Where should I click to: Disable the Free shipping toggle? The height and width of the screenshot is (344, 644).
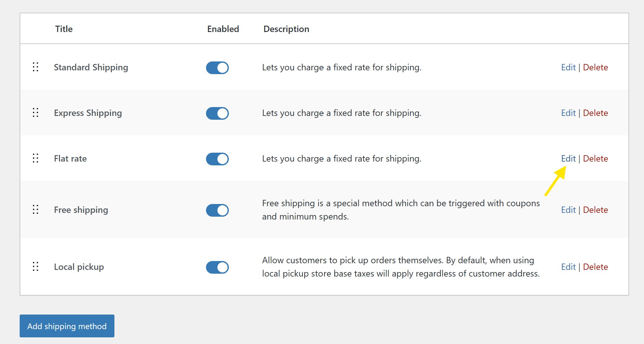(x=217, y=210)
